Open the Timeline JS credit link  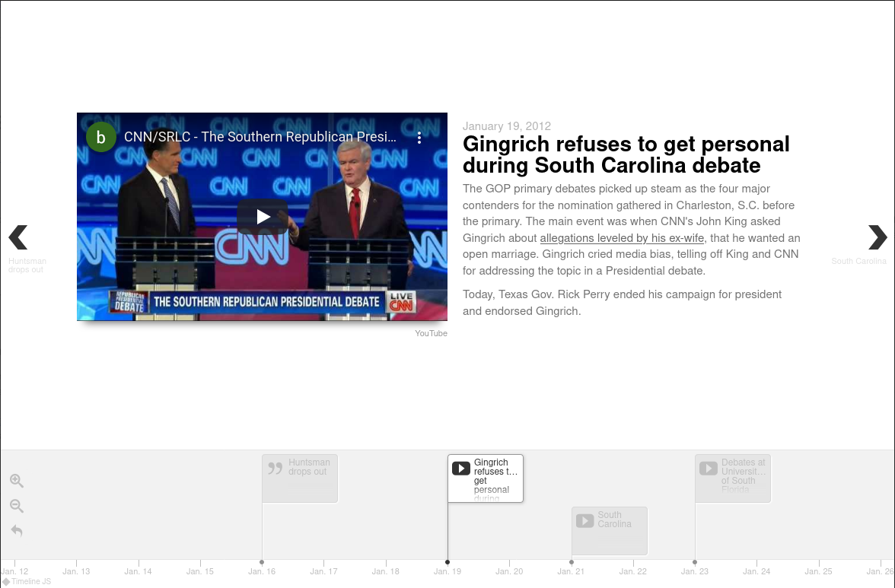point(27,582)
